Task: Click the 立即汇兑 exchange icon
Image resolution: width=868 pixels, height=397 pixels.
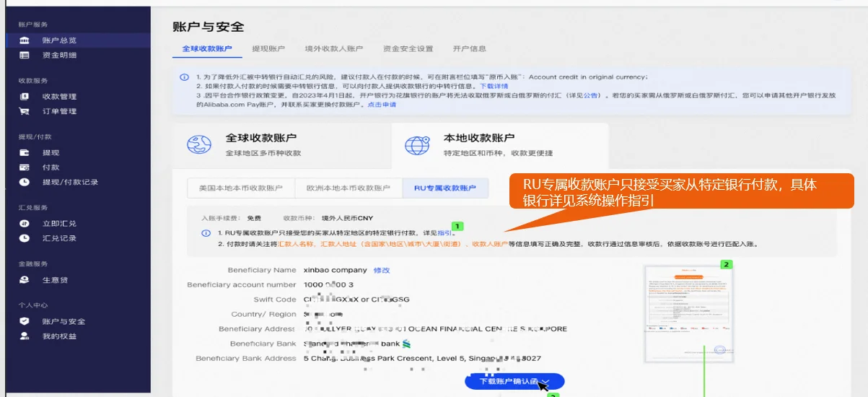Action: 25,224
